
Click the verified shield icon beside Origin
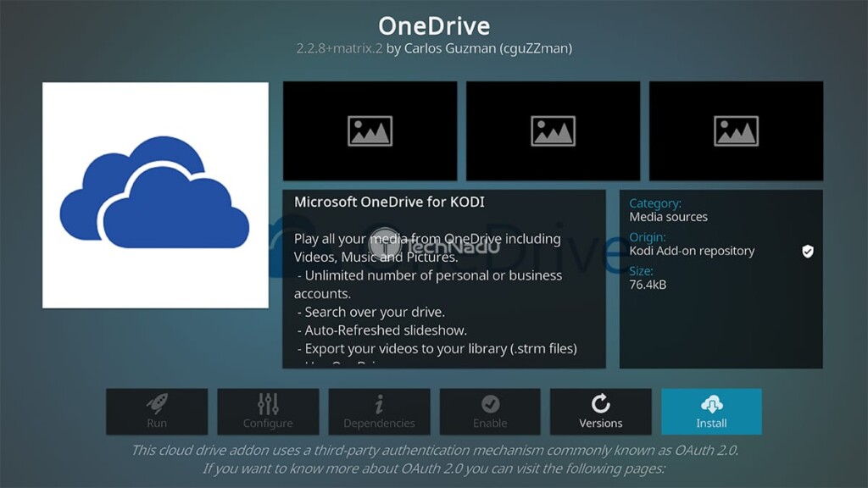pyautogui.click(x=808, y=251)
